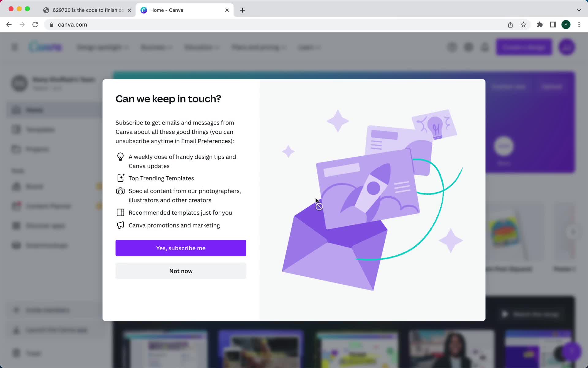Click the macOS green fullscreen button
This screenshot has width=588, height=368.
pyautogui.click(x=27, y=9)
